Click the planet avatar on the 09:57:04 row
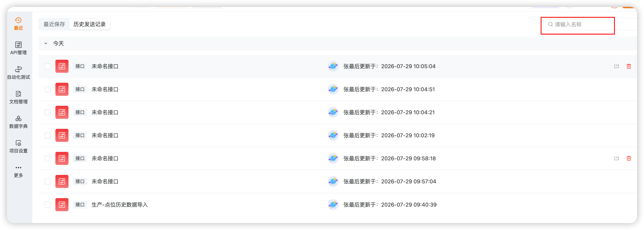 [333, 181]
